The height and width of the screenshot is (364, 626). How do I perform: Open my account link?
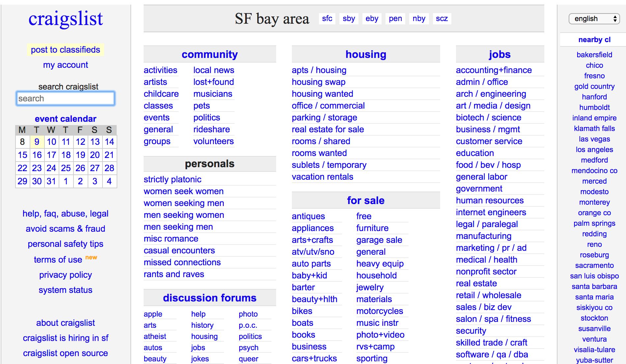click(66, 65)
